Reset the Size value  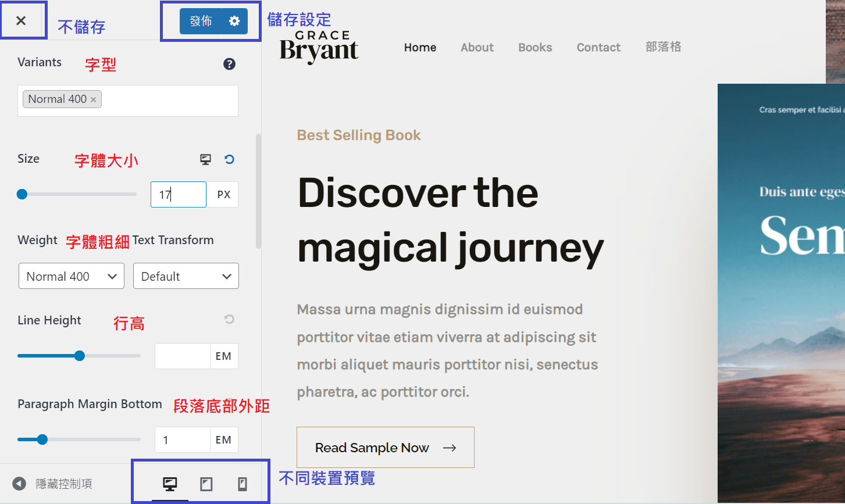[x=230, y=159]
